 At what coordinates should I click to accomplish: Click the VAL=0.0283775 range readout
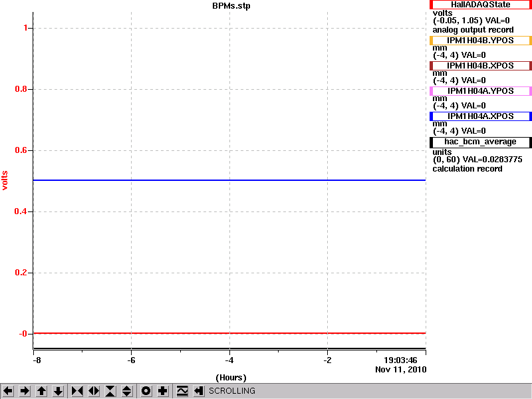(x=477, y=160)
